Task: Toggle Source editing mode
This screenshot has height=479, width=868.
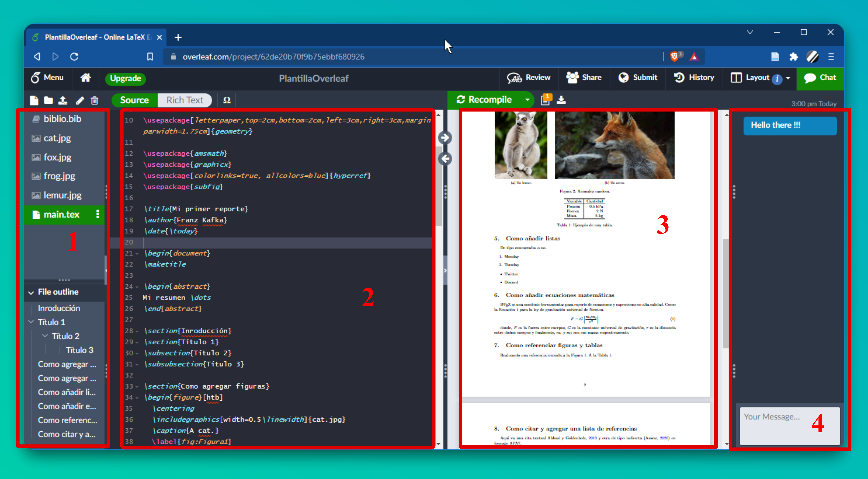Action: pos(134,100)
